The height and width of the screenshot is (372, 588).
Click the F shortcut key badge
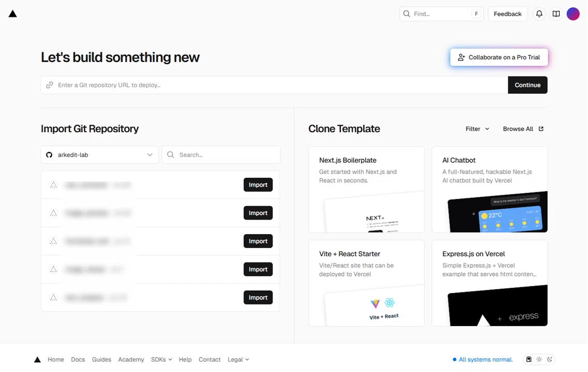click(x=476, y=14)
